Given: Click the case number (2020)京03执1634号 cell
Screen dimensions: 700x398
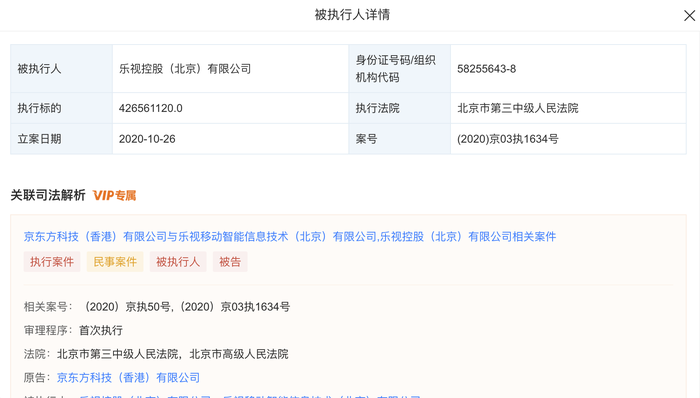Looking at the screenshot, I should (568, 139).
